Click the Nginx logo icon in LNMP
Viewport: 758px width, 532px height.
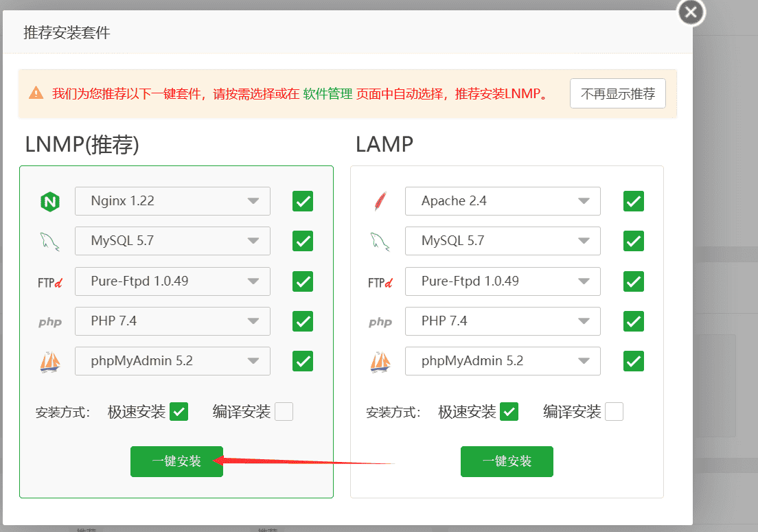pyautogui.click(x=50, y=202)
